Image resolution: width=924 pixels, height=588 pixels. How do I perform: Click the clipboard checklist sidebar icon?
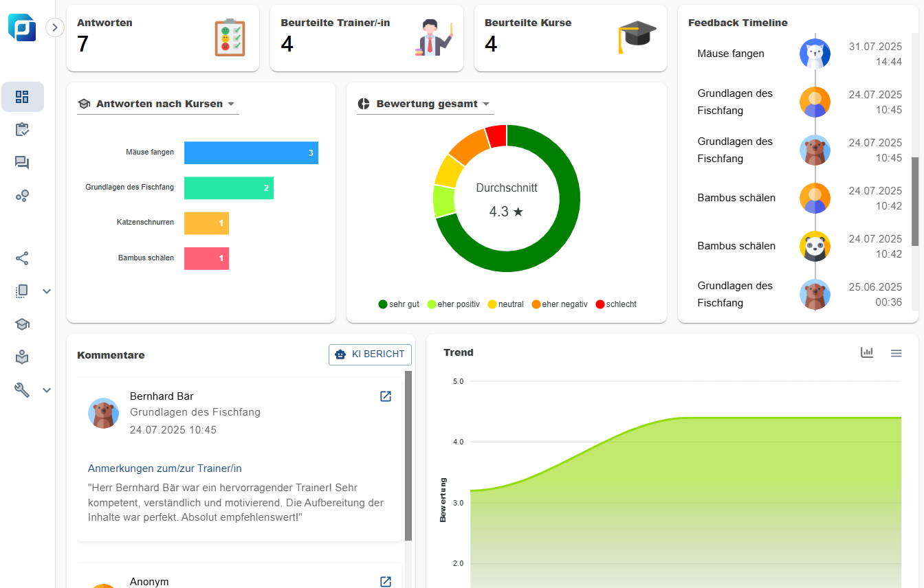point(22,130)
